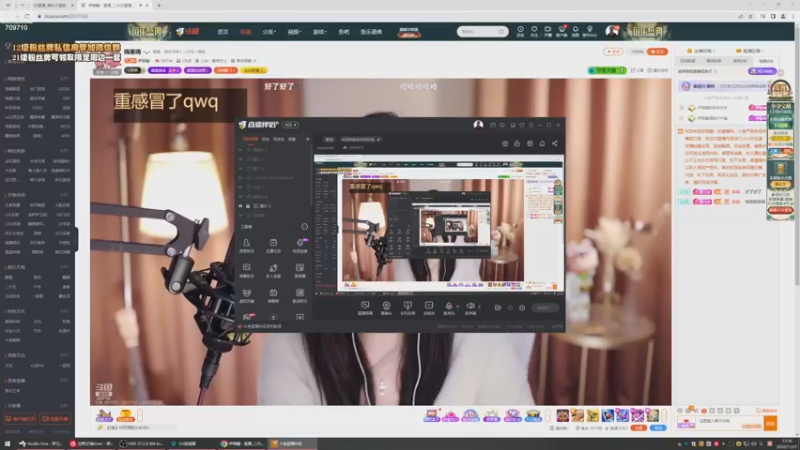Expand the 游戏 dropdown in Douyu navigation
The image size is (800, 450).
(x=319, y=32)
